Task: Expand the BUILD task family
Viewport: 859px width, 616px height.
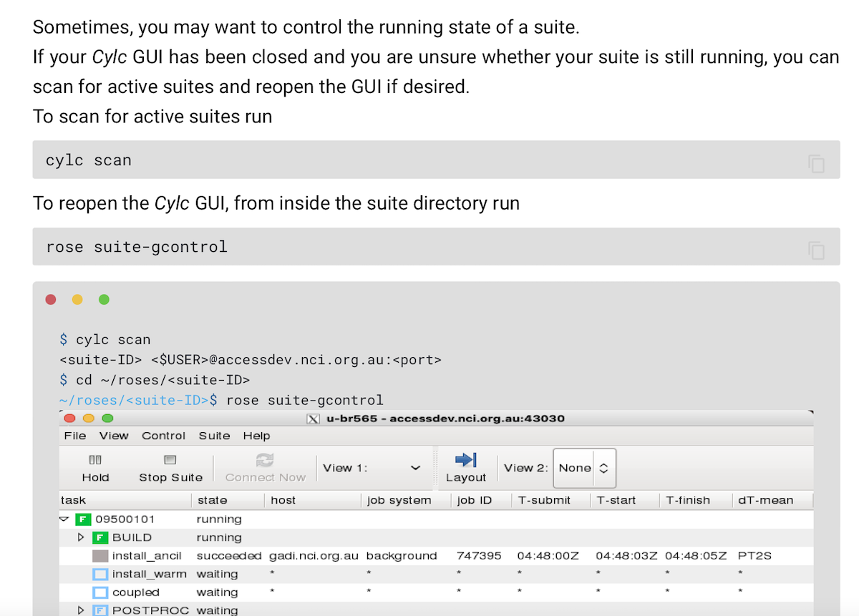Action: point(81,537)
